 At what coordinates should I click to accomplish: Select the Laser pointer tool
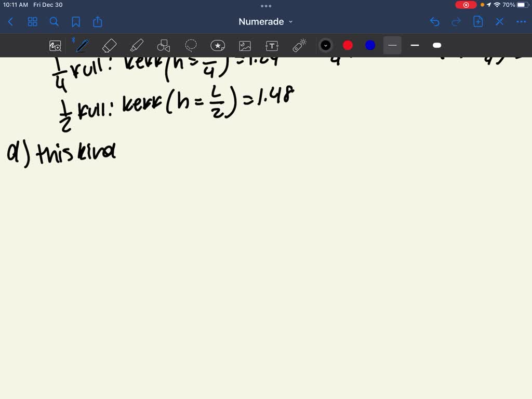pyautogui.click(x=299, y=46)
